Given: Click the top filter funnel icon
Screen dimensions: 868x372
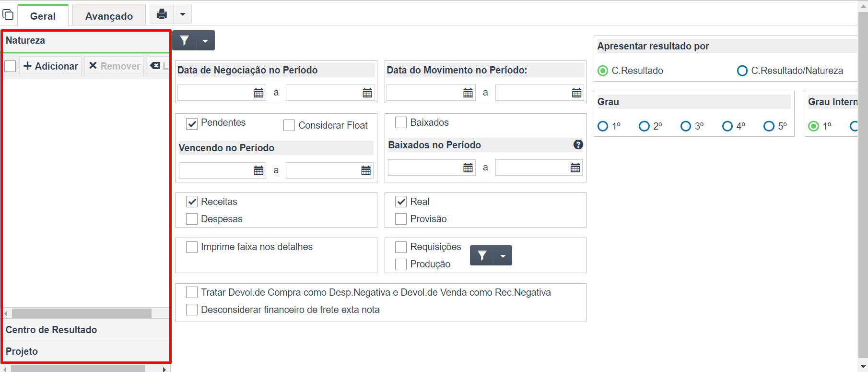Looking at the screenshot, I should coord(185,41).
